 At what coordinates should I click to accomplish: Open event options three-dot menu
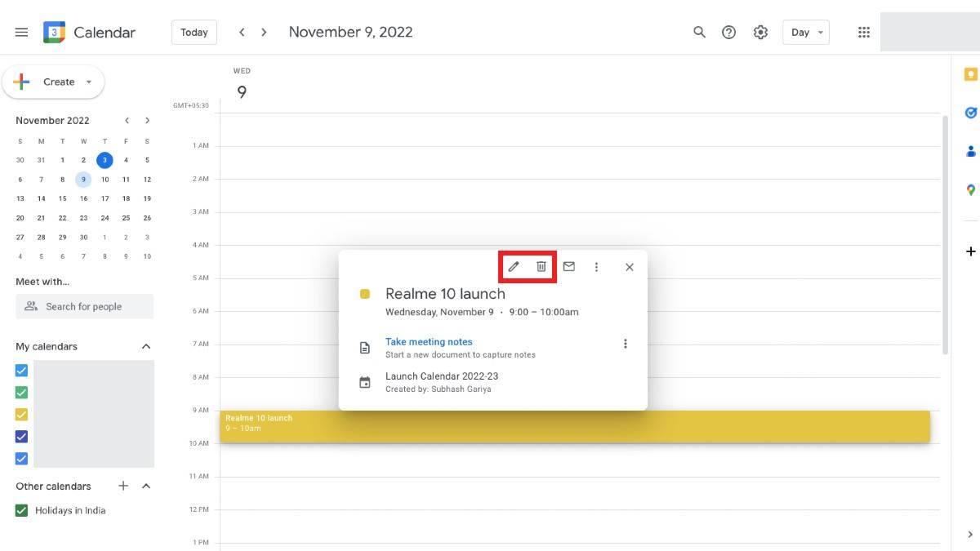(596, 267)
